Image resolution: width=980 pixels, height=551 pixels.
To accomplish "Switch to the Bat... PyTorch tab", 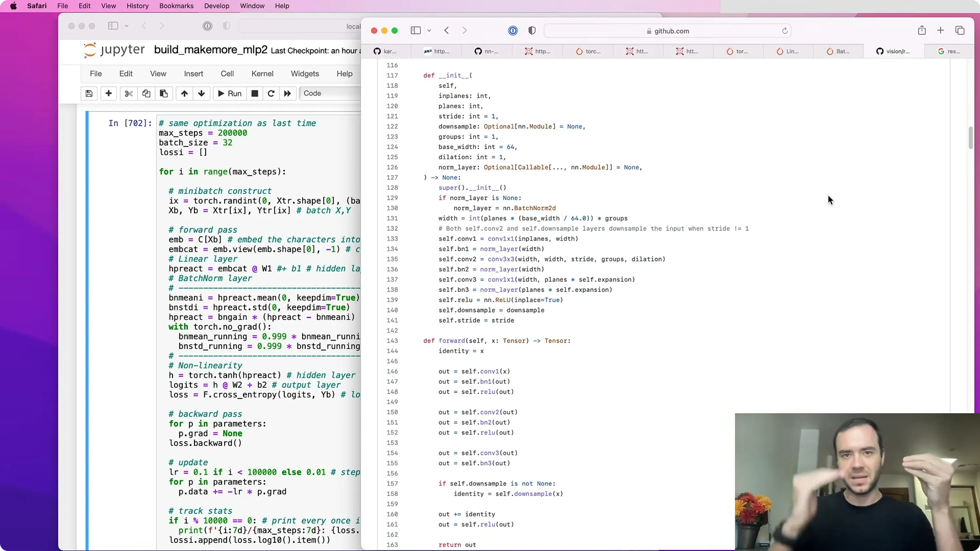I will pyautogui.click(x=838, y=51).
